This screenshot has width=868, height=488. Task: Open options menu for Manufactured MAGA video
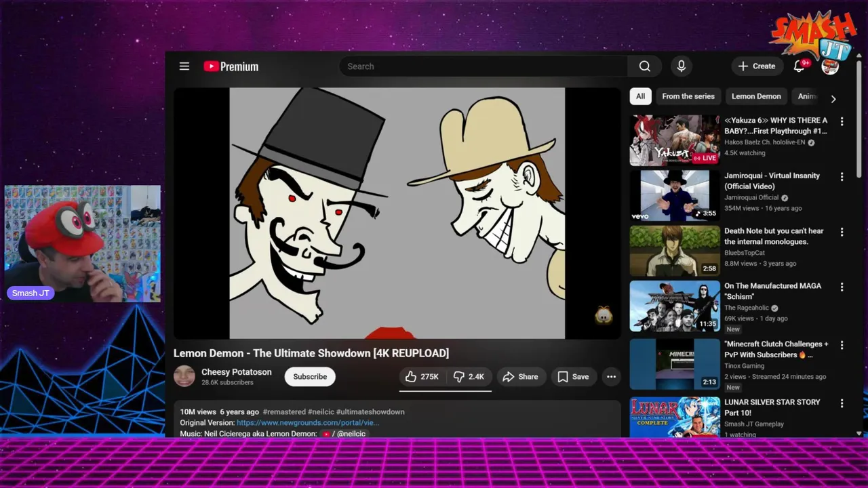pyautogui.click(x=842, y=287)
